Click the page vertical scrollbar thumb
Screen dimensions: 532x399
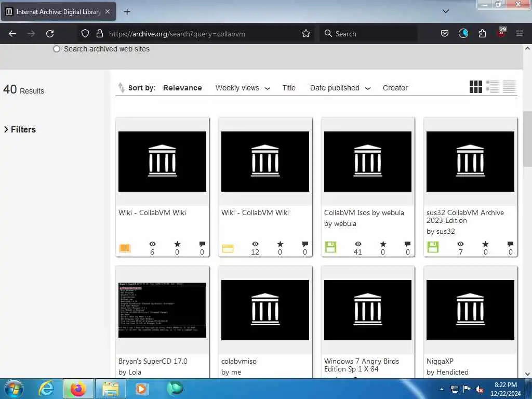(x=527, y=138)
